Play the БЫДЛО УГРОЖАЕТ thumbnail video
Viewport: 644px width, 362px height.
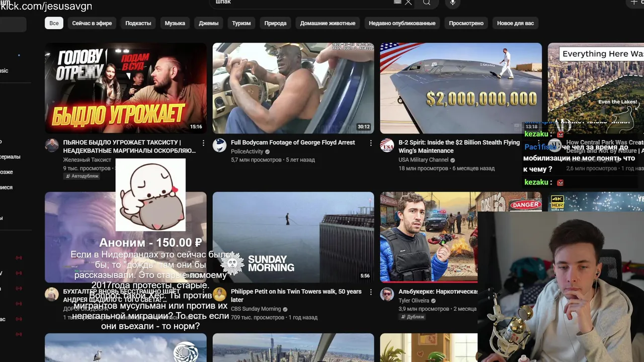tap(126, 88)
